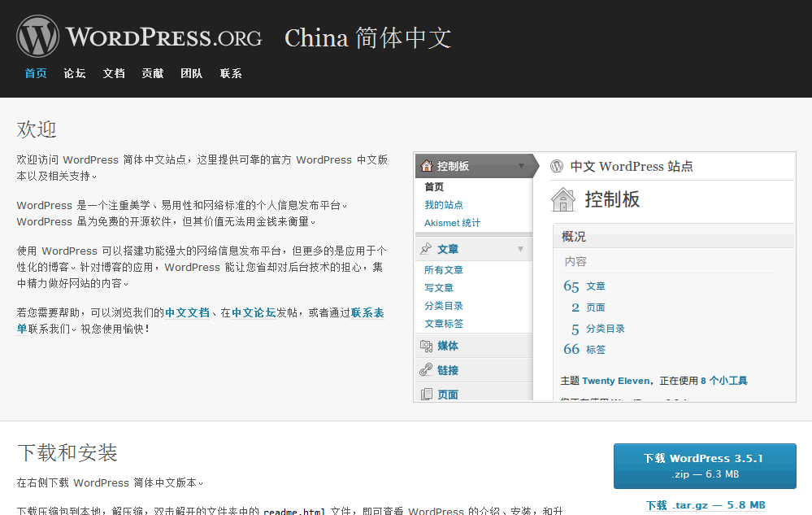812x515 pixels.
Task: Select 文章标签 in sidebar
Action: click(x=444, y=324)
